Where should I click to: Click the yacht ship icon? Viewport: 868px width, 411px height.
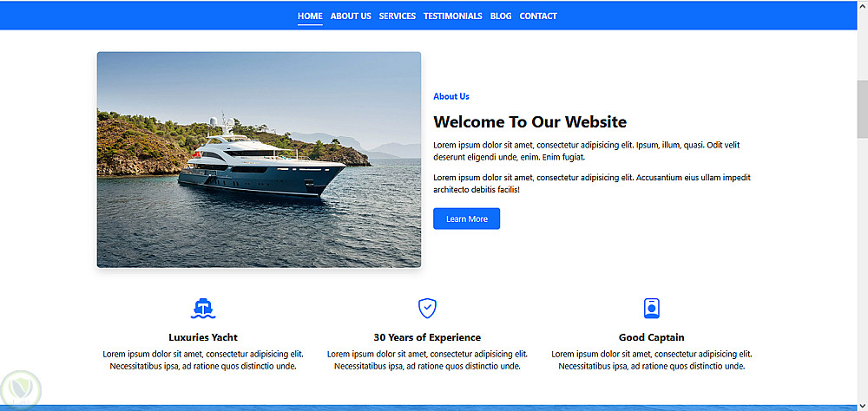202,308
